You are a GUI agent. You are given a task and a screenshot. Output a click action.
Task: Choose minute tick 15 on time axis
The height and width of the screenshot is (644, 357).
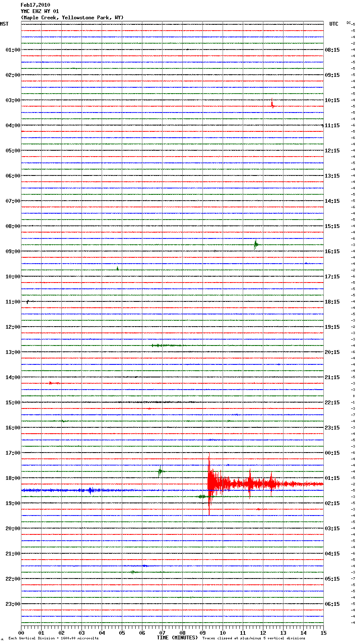(323, 633)
